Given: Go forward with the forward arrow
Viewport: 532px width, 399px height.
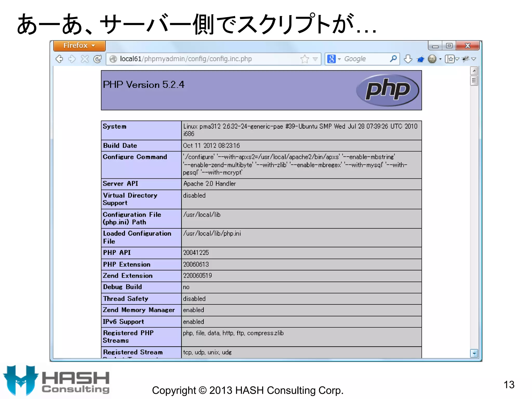Looking at the screenshot, I should (x=72, y=59).
